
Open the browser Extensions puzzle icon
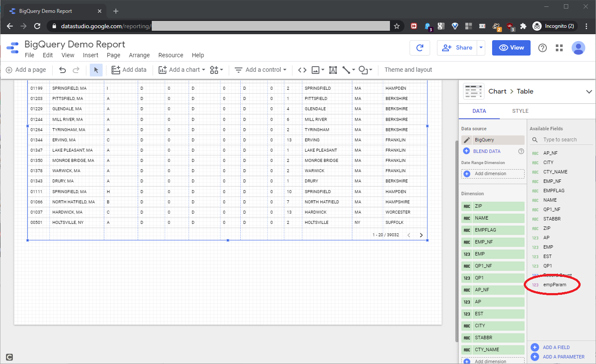point(523,26)
